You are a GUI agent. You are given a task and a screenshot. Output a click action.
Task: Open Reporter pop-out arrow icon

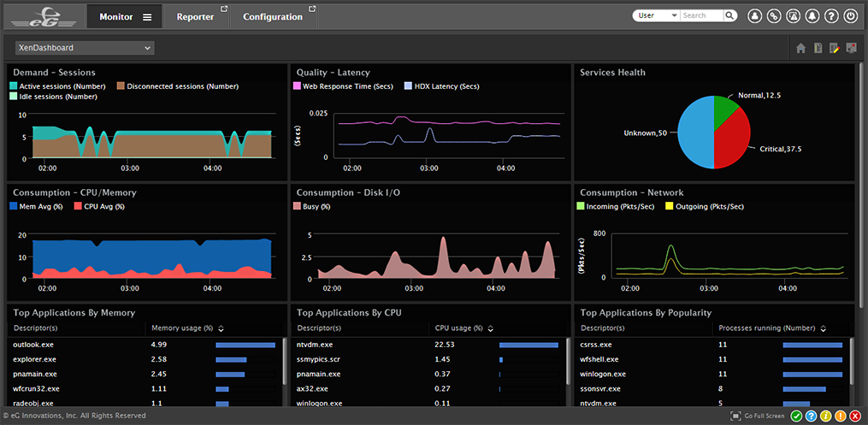pyautogui.click(x=224, y=9)
